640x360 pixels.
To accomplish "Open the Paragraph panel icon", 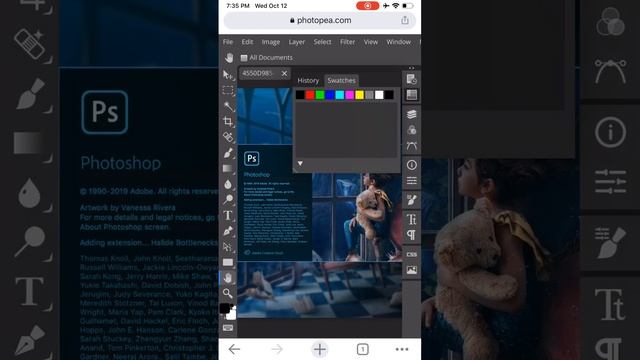I will pyautogui.click(x=411, y=235).
